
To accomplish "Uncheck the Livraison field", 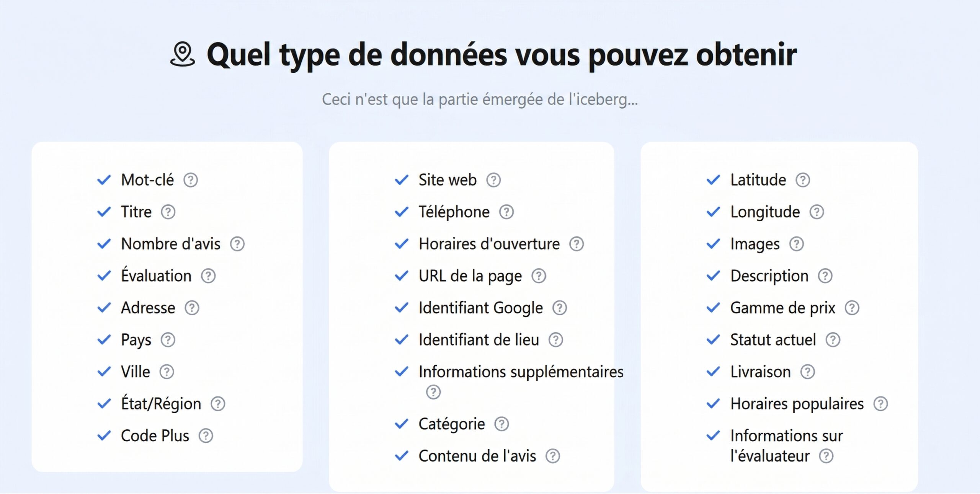I will [x=713, y=371].
